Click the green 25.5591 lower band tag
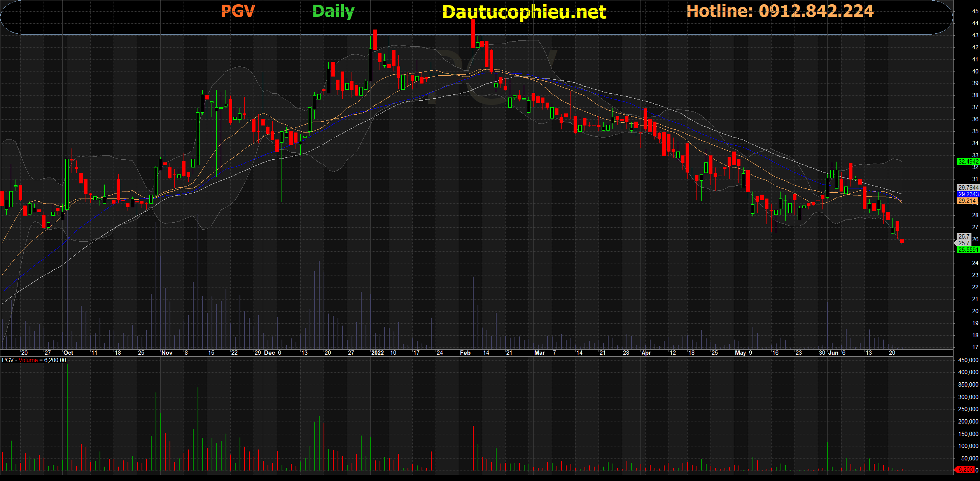The image size is (980, 481). point(968,250)
